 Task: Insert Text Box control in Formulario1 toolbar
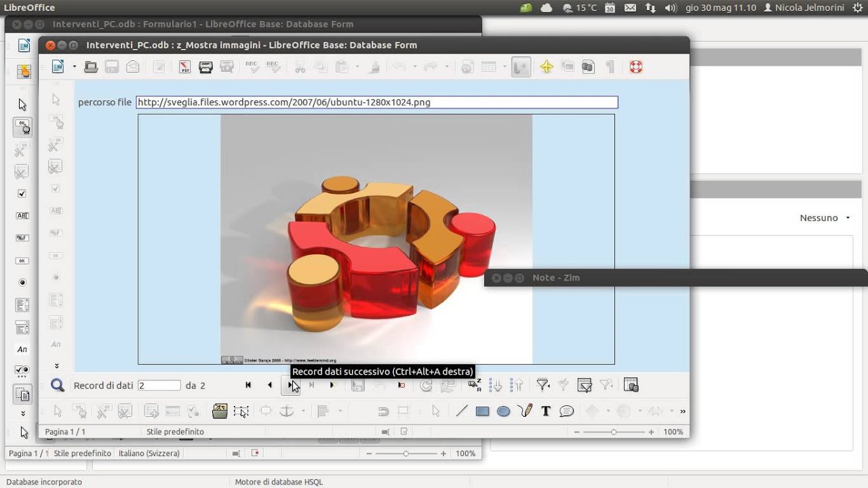pos(22,216)
